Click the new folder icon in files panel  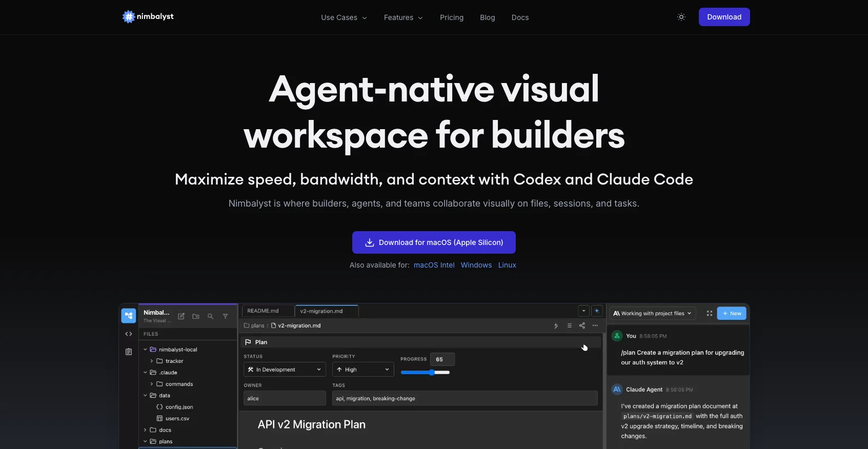coord(196,316)
